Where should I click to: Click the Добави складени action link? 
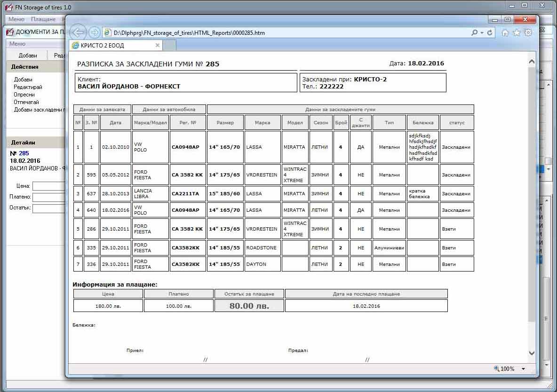[x=40, y=110]
